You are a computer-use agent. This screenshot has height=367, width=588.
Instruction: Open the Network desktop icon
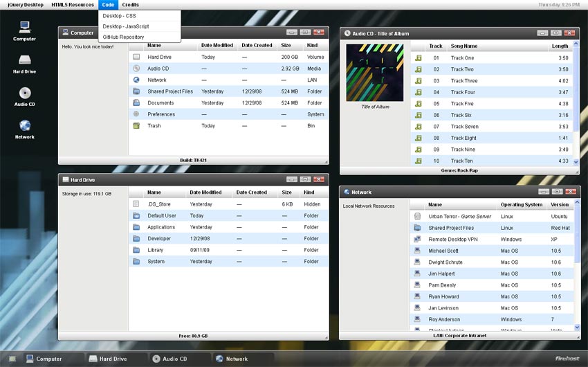click(x=25, y=127)
